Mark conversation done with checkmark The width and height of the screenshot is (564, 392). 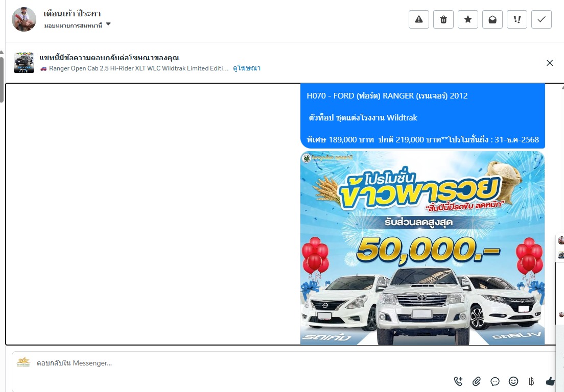tap(542, 19)
